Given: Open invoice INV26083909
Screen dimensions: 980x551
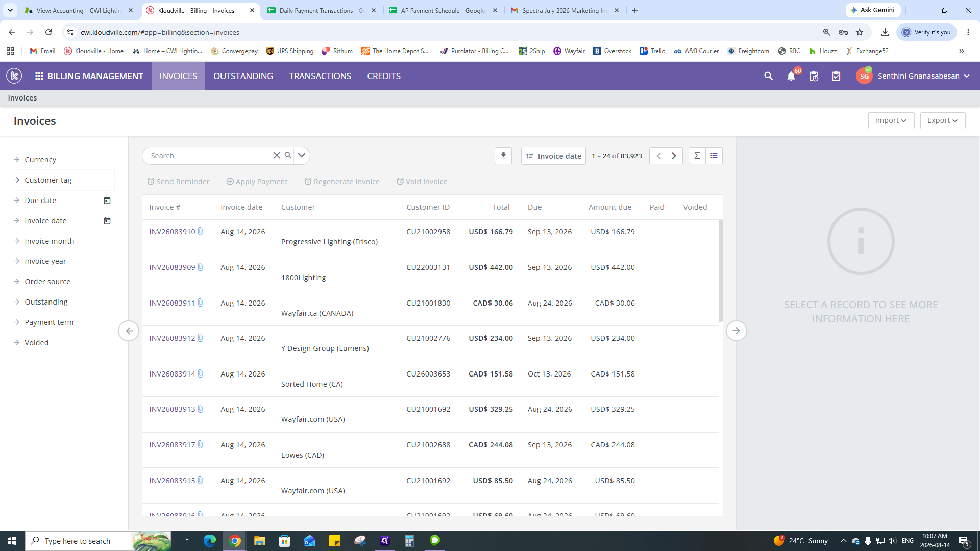Looking at the screenshot, I should (x=172, y=267).
